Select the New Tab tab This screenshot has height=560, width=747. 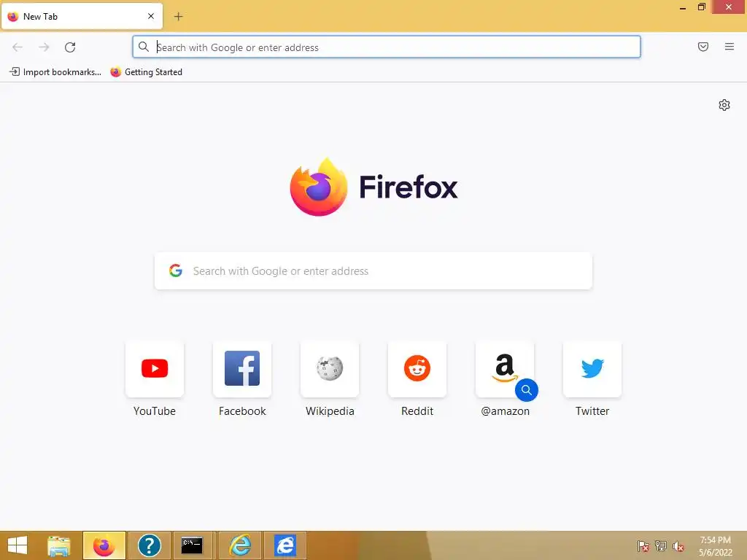[x=82, y=16]
